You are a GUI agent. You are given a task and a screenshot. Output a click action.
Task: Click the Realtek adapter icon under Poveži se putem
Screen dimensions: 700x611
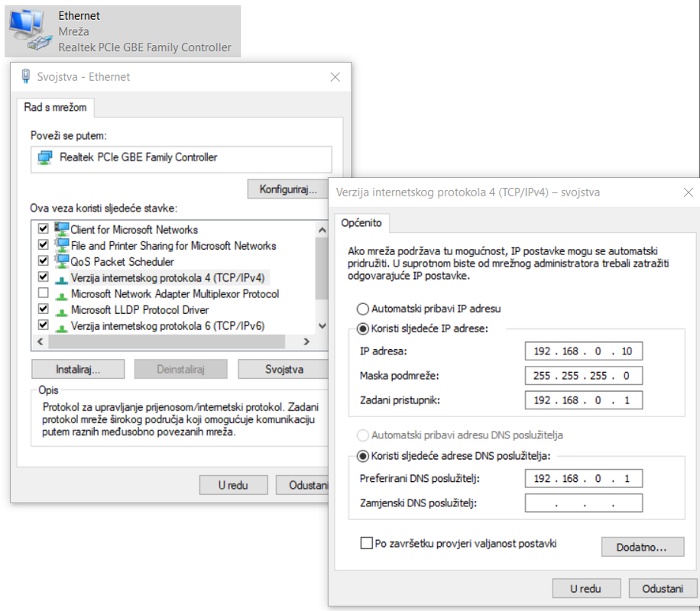44,157
